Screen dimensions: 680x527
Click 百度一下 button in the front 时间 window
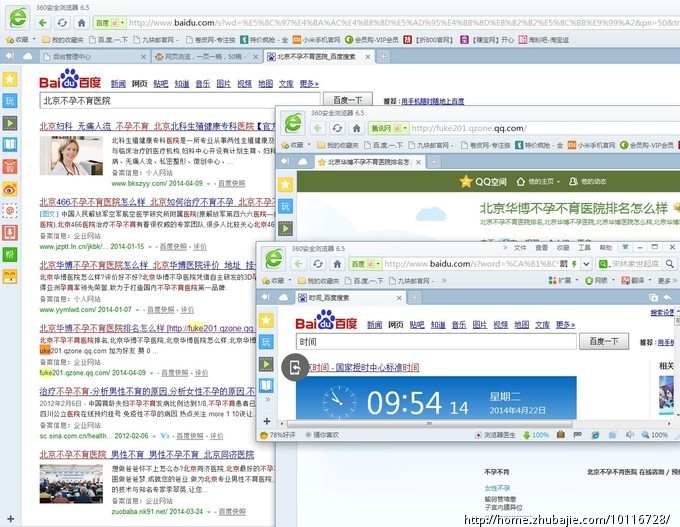603,341
